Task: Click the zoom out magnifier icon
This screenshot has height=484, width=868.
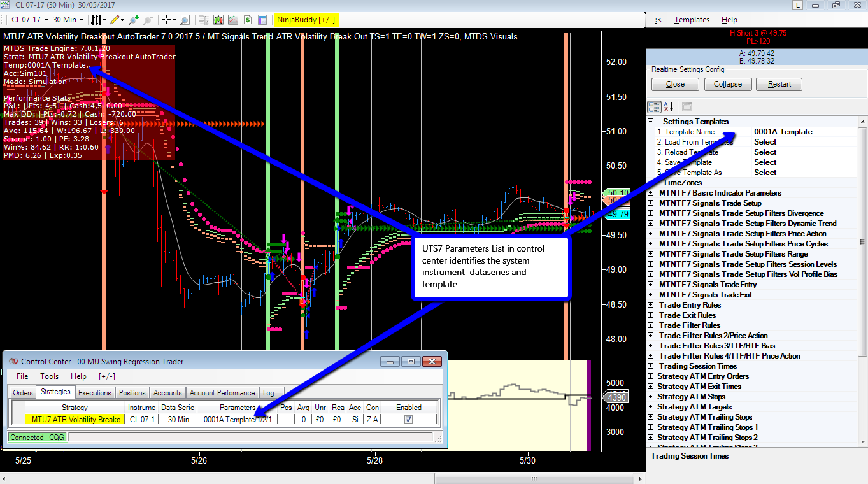Action: (x=148, y=20)
